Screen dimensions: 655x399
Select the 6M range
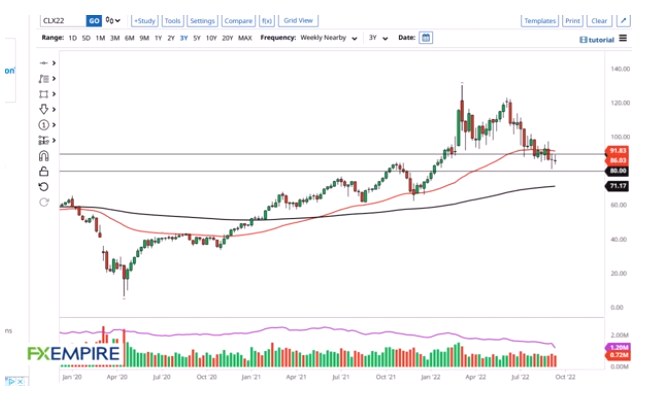129,38
